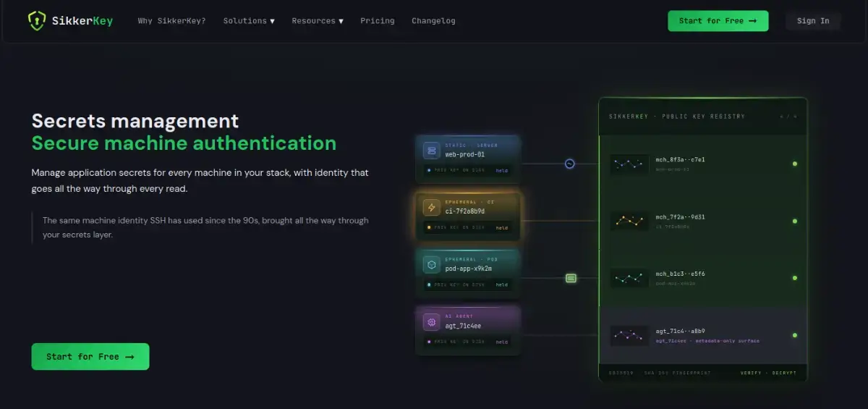868x409 pixels.
Task: Click the green status dot for agt_71c4··a8b9
Action: coord(795,335)
